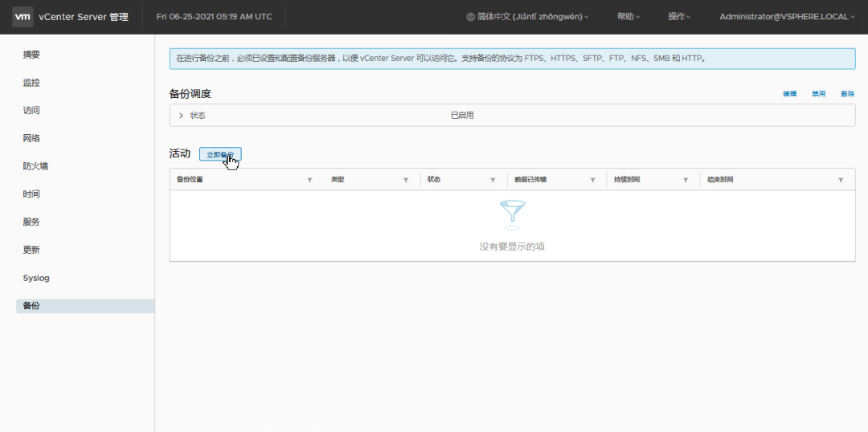Click the 状态 column header in the table
The height and width of the screenshot is (432, 868).
click(x=434, y=180)
